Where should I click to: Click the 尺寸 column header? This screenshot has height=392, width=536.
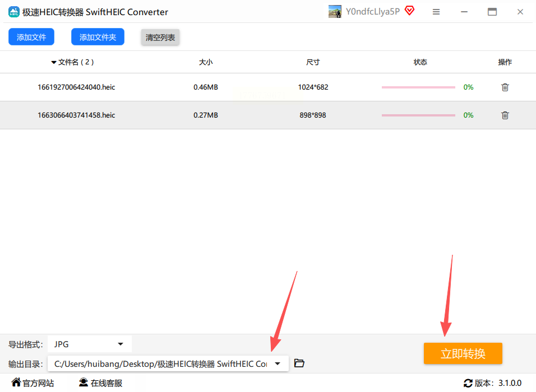313,62
